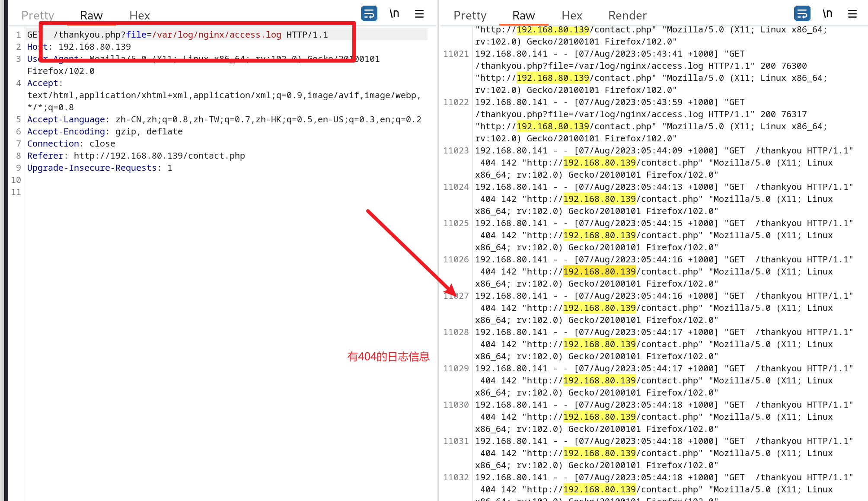
Task: Toggle show non-printable characters in response panel
Action: click(x=827, y=14)
